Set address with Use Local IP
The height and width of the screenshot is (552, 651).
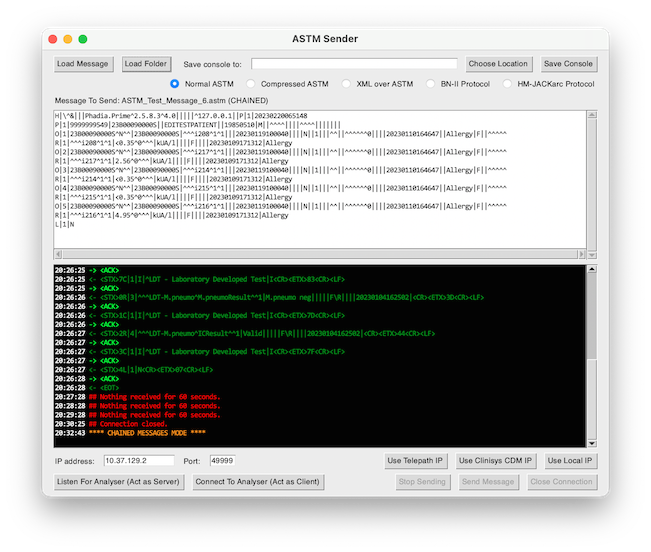(x=570, y=461)
